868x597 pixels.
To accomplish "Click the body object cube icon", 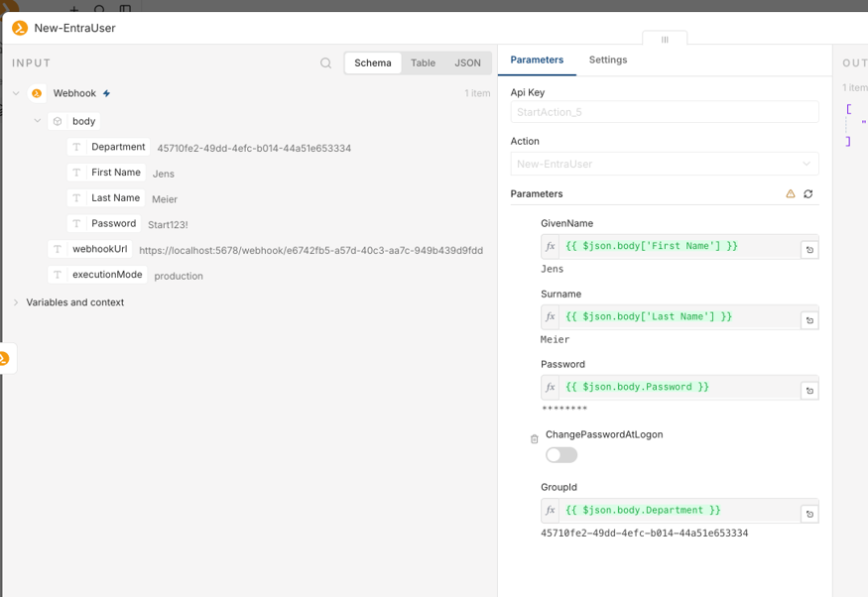I will (58, 121).
